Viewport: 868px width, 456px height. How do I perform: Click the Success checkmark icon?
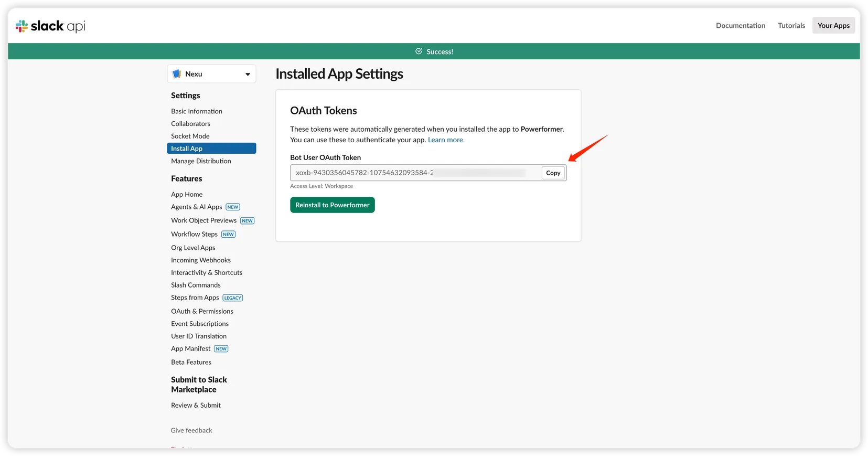click(x=419, y=51)
